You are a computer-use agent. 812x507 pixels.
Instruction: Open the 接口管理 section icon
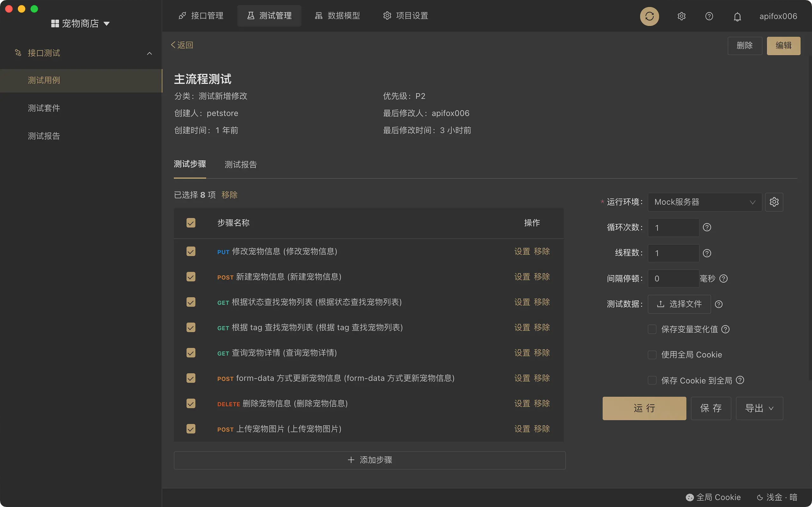click(182, 16)
